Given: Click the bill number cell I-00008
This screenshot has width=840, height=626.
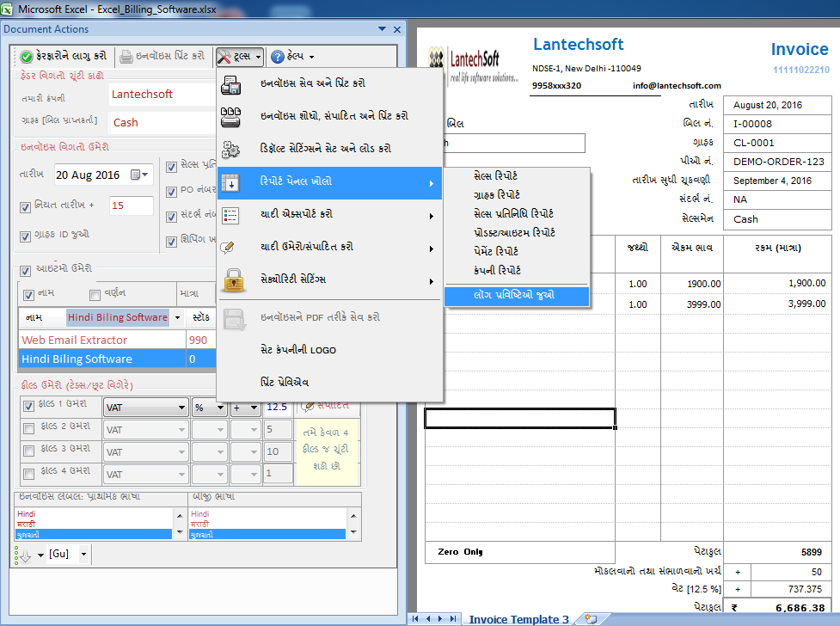Looking at the screenshot, I should tap(776, 124).
